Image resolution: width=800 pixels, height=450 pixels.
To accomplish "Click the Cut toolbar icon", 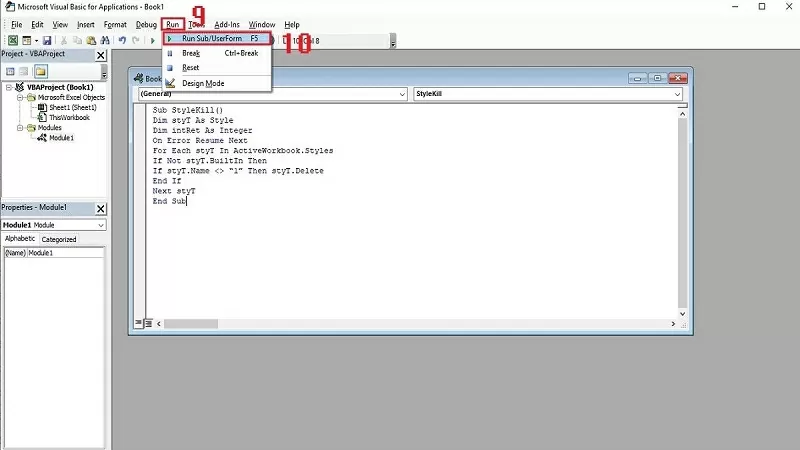I will (x=64, y=40).
